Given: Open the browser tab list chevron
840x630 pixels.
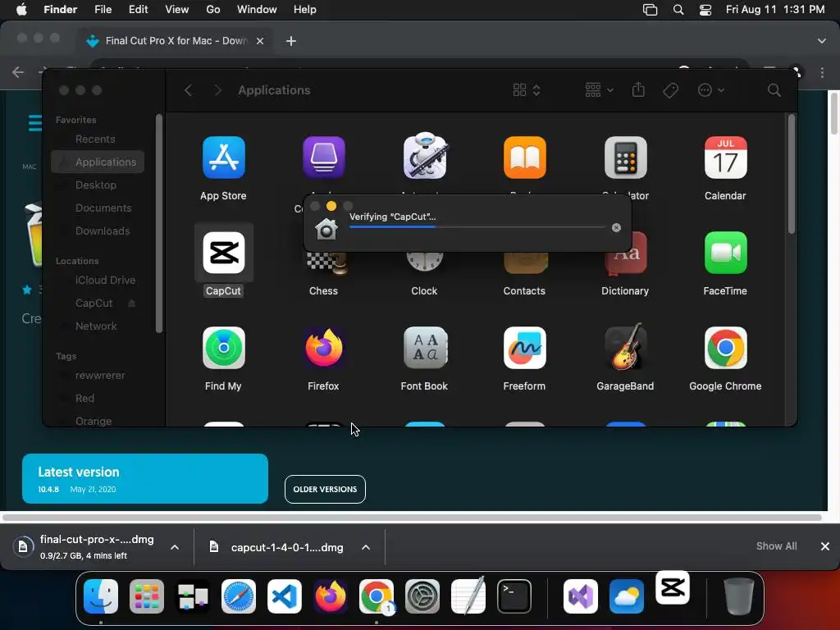Looking at the screenshot, I should 821,41.
